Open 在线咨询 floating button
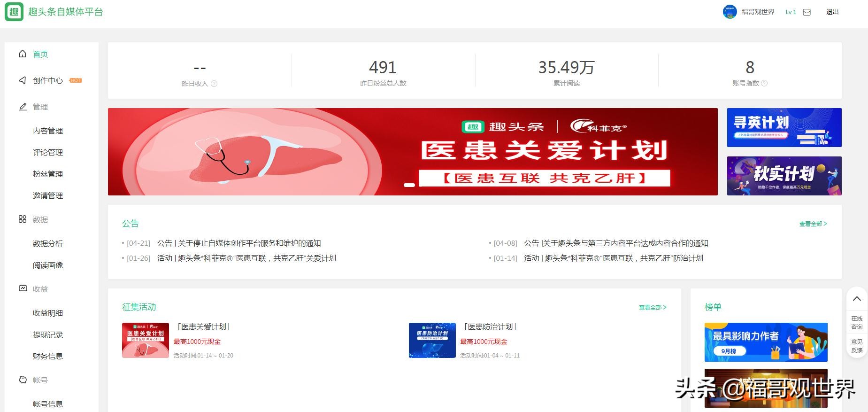This screenshot has width=868, height=412. (x=857, y=322)
